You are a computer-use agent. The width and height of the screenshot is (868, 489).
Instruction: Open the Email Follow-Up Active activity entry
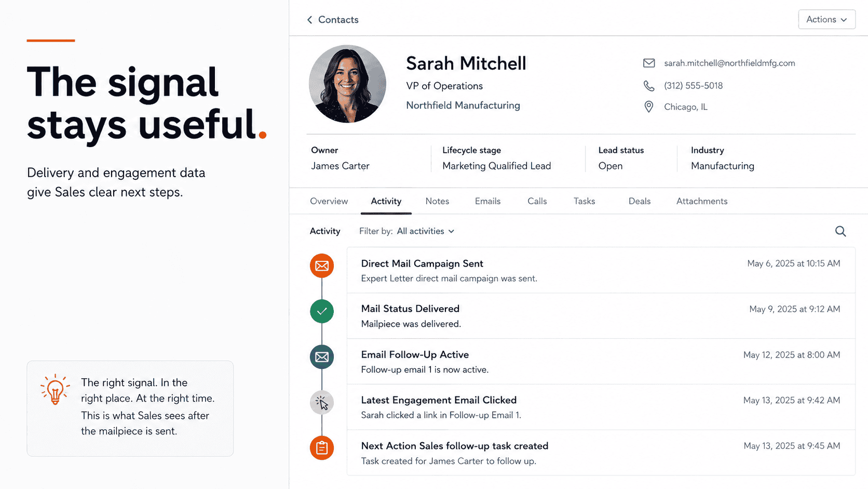(x=601, y=362)
